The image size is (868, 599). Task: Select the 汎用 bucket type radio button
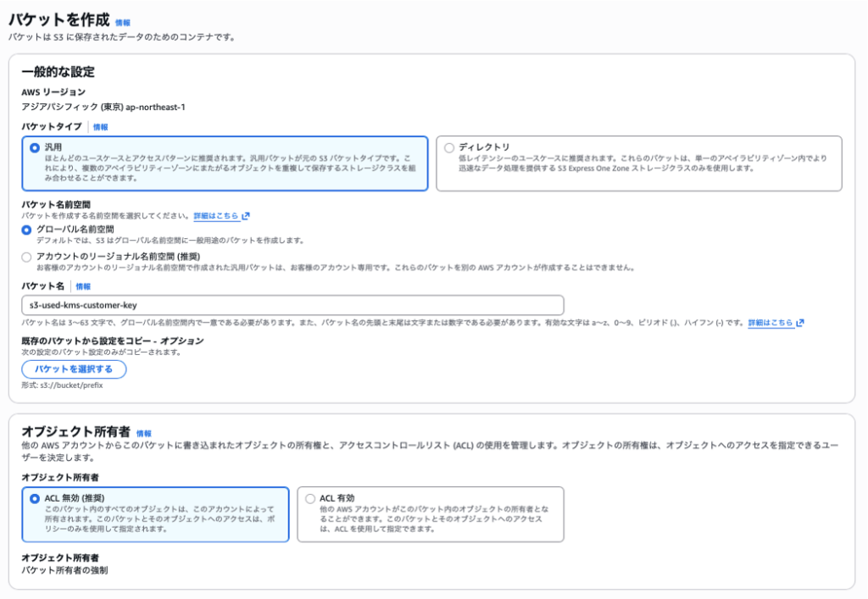(x=35, y=147)
